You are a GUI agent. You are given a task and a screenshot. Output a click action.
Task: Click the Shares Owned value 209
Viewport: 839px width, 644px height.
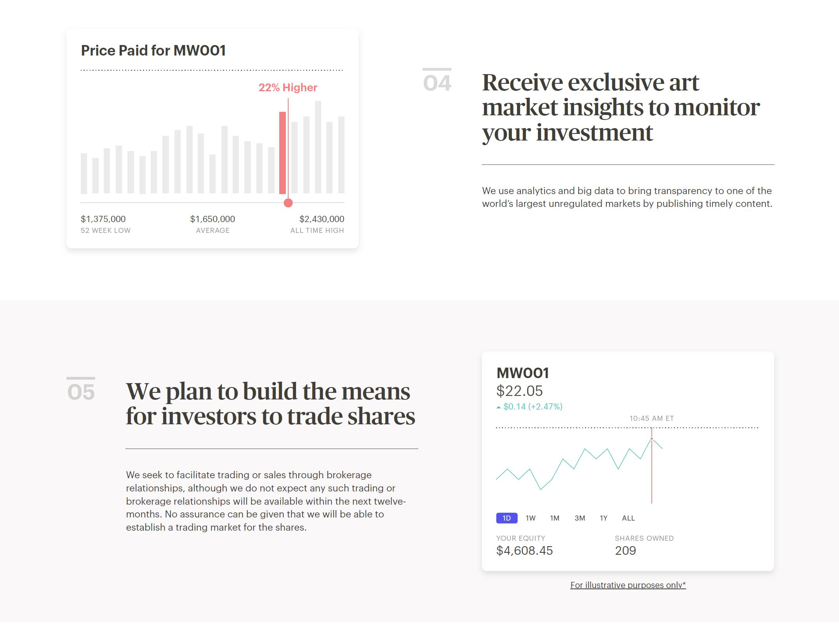(625, 550)
